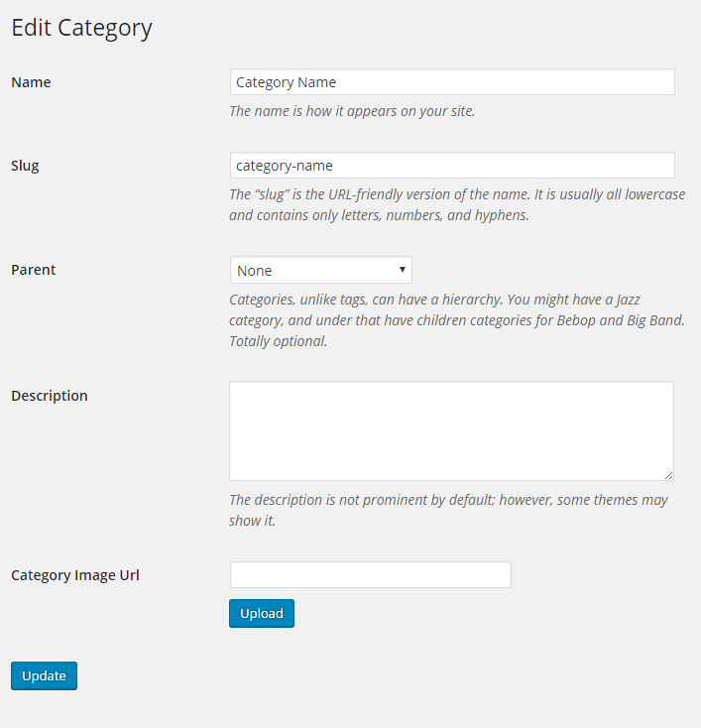Focus the Category Image Url field

(370, 575)
